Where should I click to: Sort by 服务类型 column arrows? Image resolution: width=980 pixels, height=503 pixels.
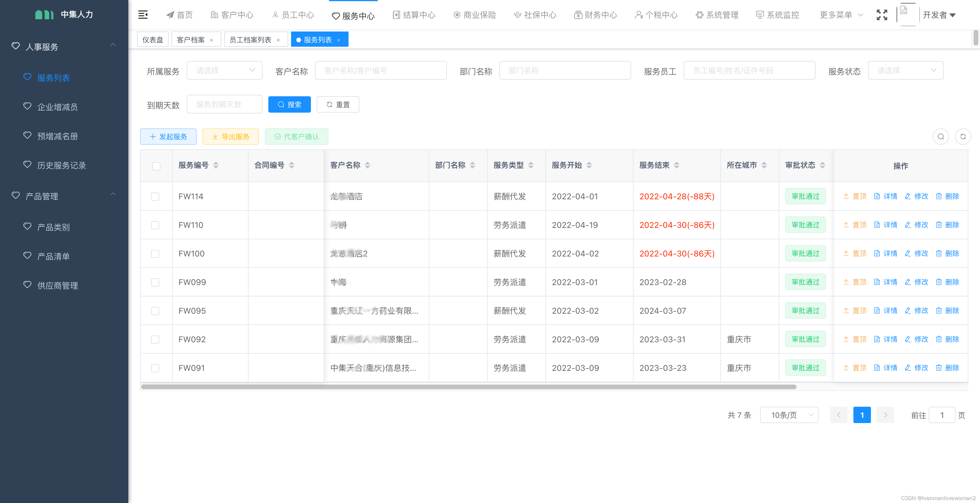[531, 165]
